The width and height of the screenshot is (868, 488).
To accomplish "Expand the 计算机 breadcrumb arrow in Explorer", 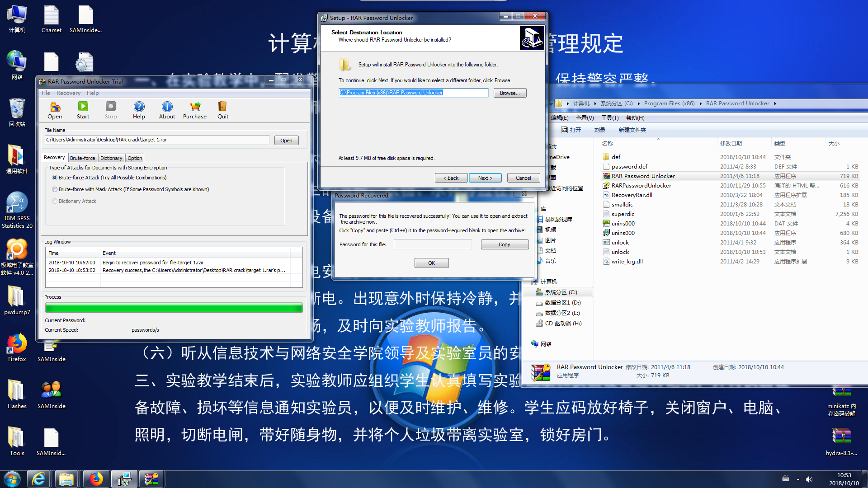I will tap(595, 103).
